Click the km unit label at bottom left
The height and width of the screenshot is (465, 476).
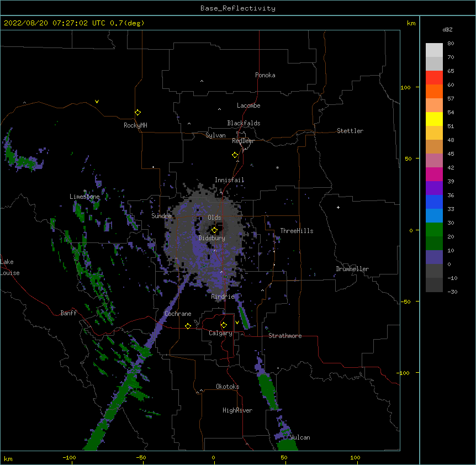(x=8, y=458)
